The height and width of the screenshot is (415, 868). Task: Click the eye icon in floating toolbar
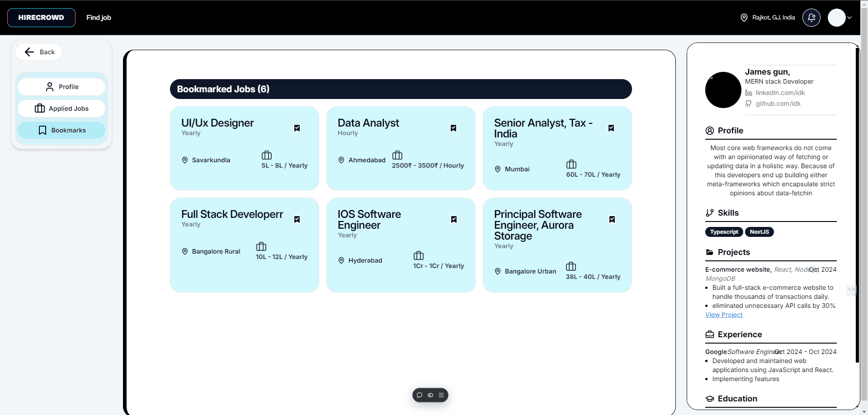point(430,395)
